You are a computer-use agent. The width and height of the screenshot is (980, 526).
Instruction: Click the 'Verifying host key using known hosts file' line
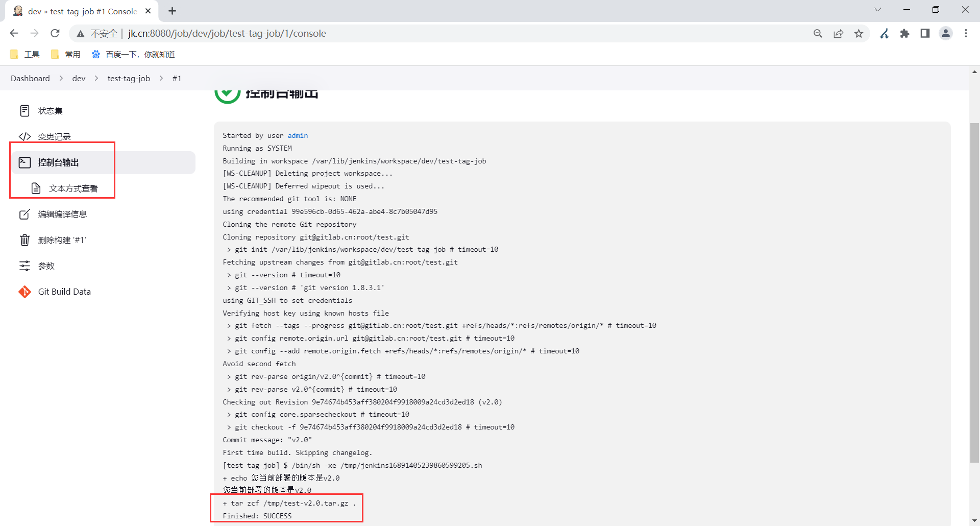306,313
